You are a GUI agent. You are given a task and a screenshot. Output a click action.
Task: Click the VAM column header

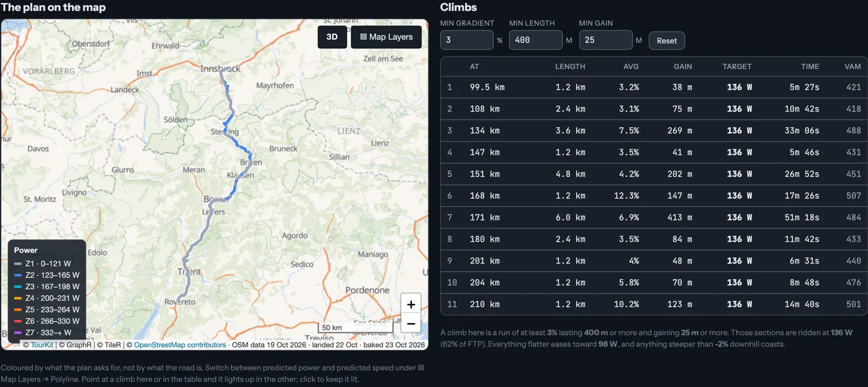(x=853, y=66)
